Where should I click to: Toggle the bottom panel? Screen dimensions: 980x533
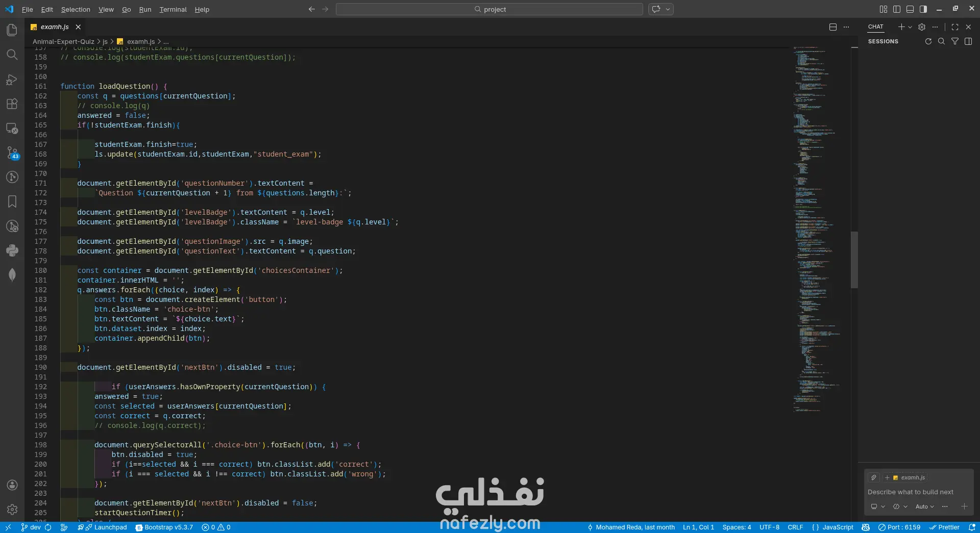pyautogui.click(x=910, y=9)
